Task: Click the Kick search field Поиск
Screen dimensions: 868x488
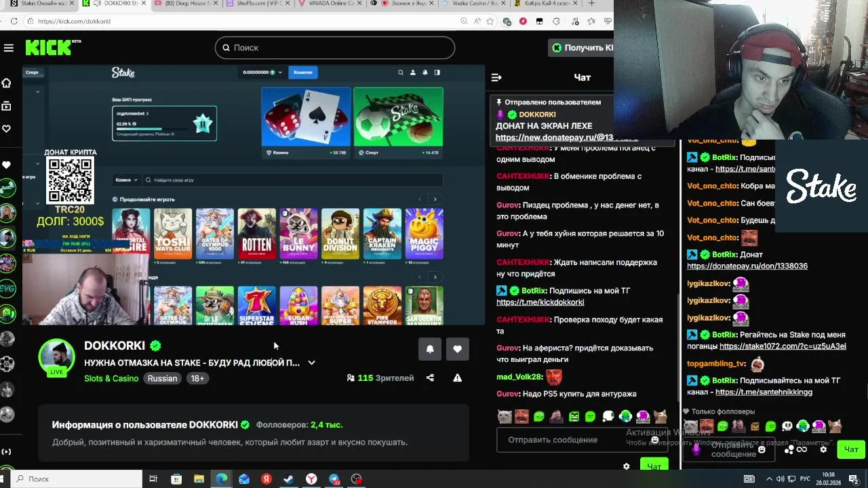Action: point(335,47)
